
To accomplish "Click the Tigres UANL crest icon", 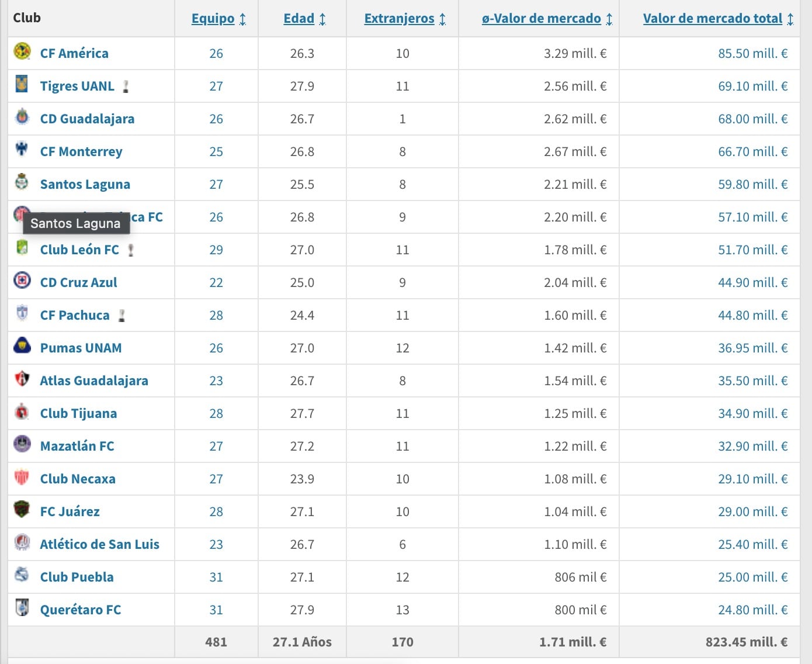I will 22,85.
